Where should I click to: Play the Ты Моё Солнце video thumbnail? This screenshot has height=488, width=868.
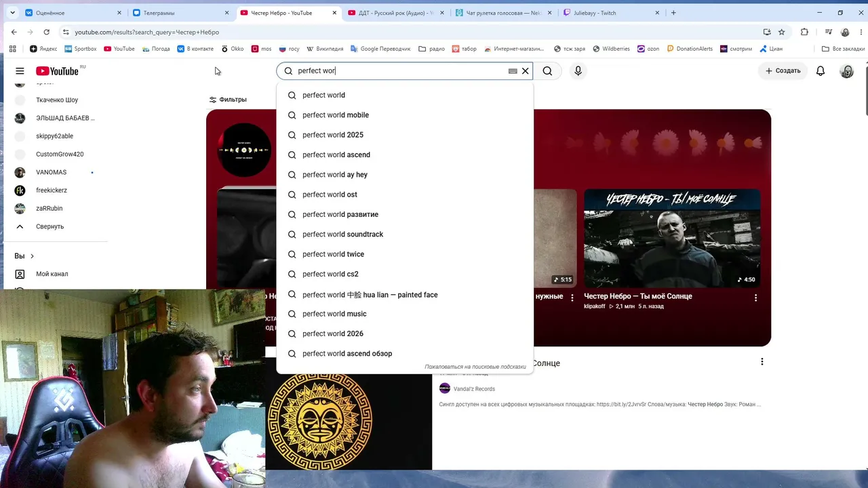[672, 239]
